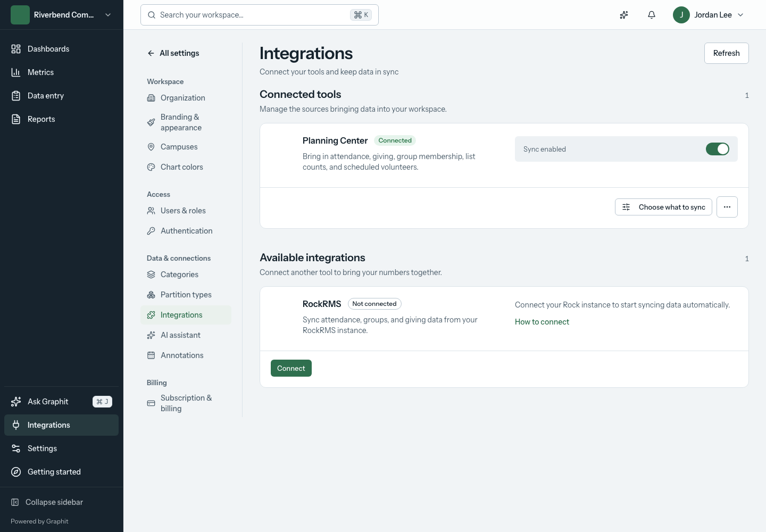Click the Metrics bar chart icon

16,72
